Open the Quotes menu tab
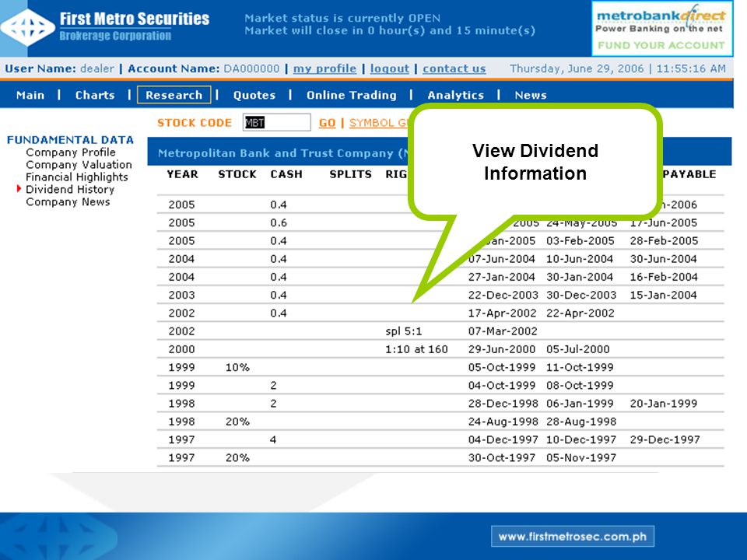Viewport: 747px width, 560px height. tap(254, 95)
